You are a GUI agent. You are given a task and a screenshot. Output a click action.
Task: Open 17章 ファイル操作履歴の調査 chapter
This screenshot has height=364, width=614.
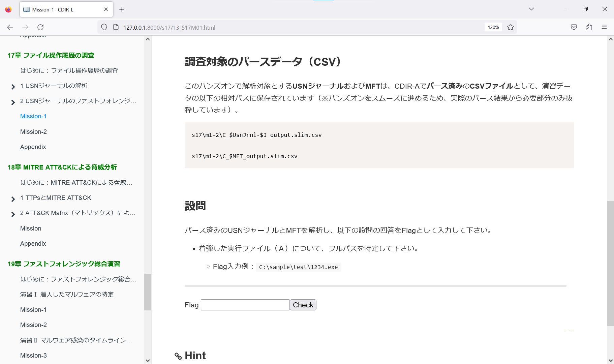click(x=51, y=55)
